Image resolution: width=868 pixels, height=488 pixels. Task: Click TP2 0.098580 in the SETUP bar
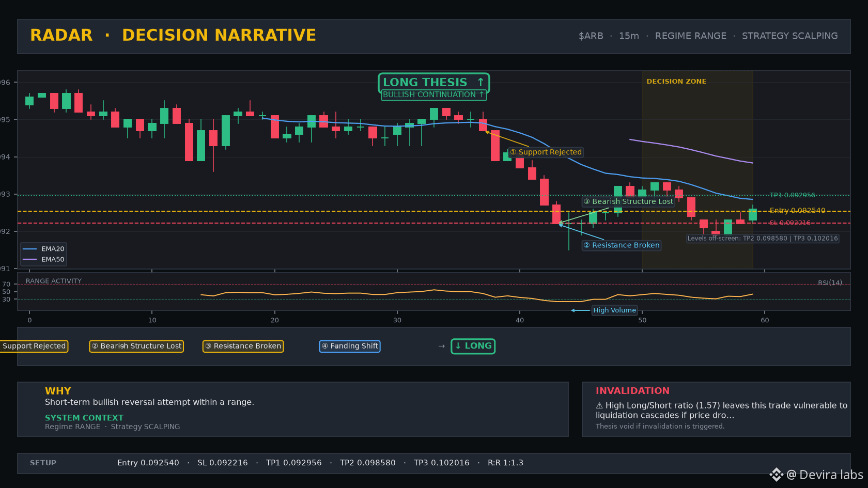(x=368, y=463)
